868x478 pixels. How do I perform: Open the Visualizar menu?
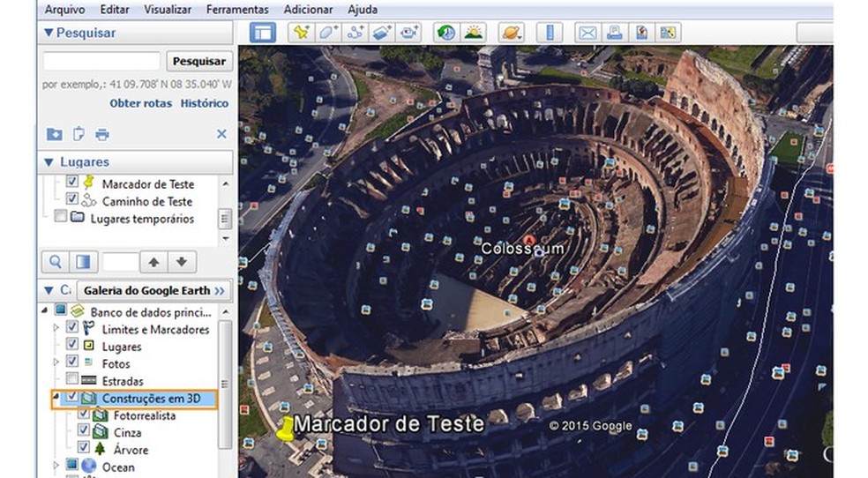click(168, 10)
